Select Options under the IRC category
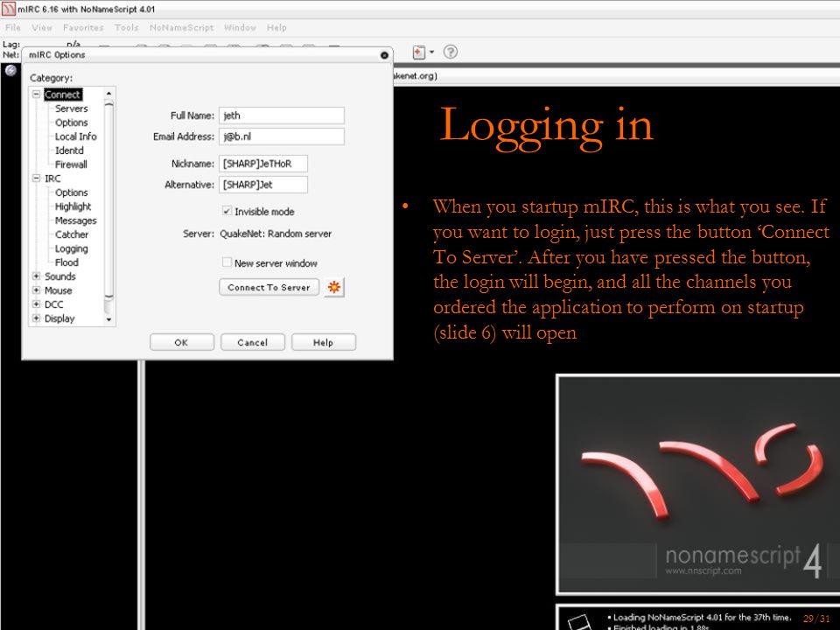Viewport: 840px width, 630px height. pos(71,192)
